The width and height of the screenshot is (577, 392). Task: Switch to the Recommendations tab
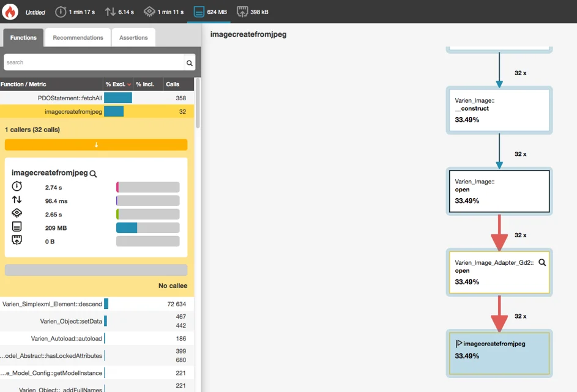(78, 38)
